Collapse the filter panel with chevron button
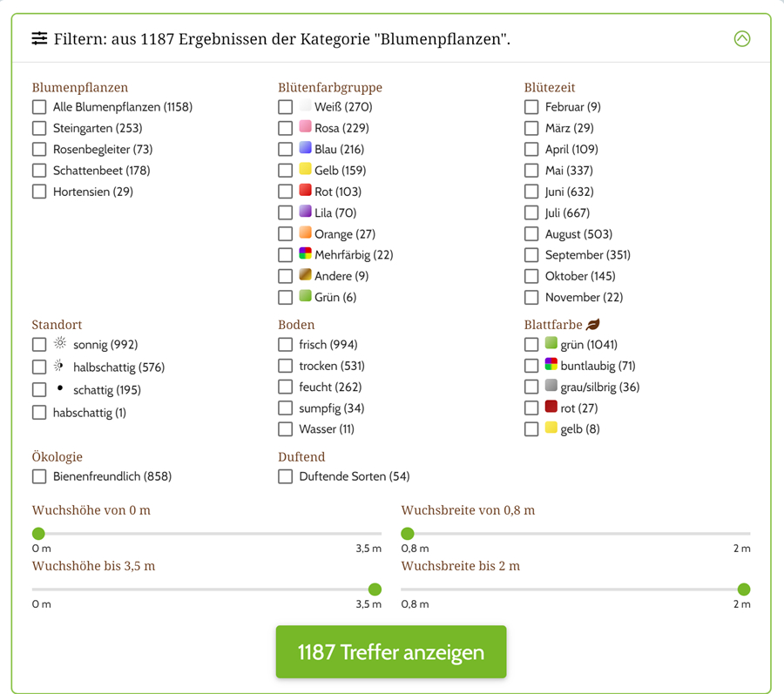Viewport: 784px width, 694px height. (741, 38)
